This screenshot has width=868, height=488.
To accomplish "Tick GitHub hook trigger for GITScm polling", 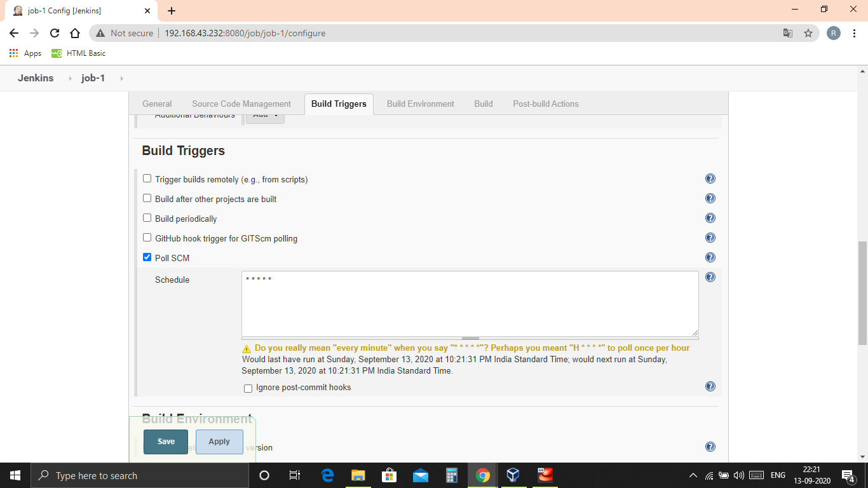I will click(147, 238).
